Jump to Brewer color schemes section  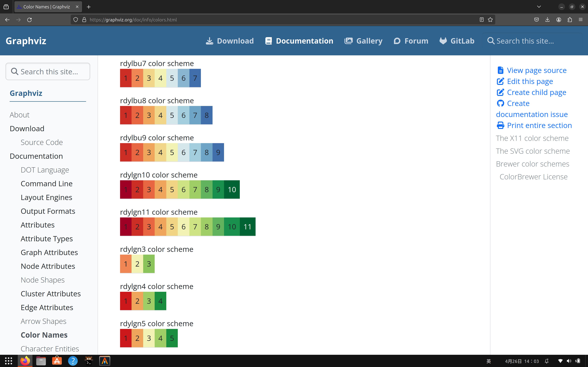[x=532, y=164]
